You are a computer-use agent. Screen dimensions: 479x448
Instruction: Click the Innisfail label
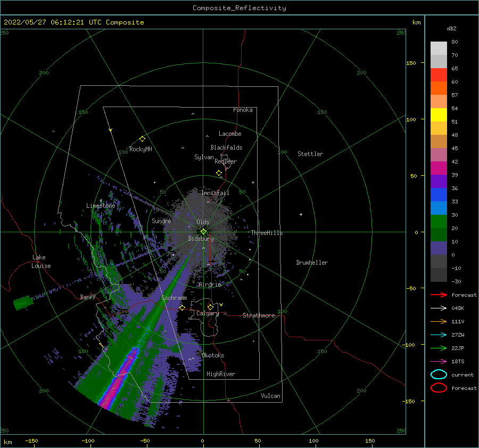[x=215, y=193]
